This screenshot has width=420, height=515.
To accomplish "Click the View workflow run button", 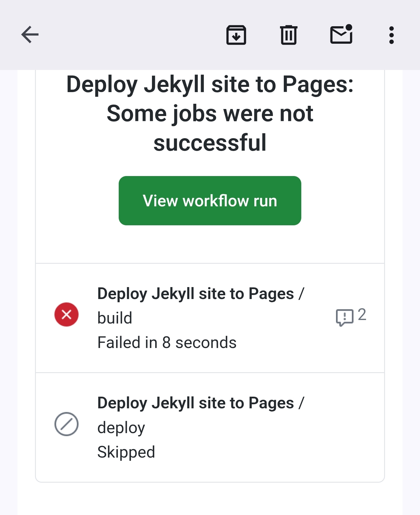I will tap(210, 201).
